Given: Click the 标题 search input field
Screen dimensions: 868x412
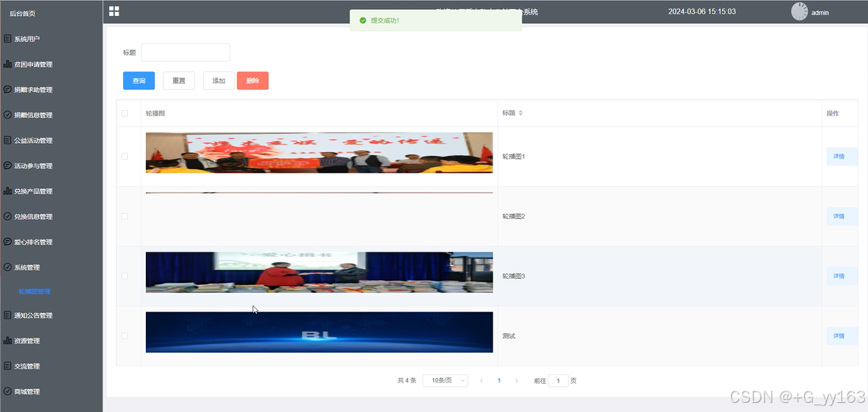Looking at the screenshot, I should click(x=185, y=52).
